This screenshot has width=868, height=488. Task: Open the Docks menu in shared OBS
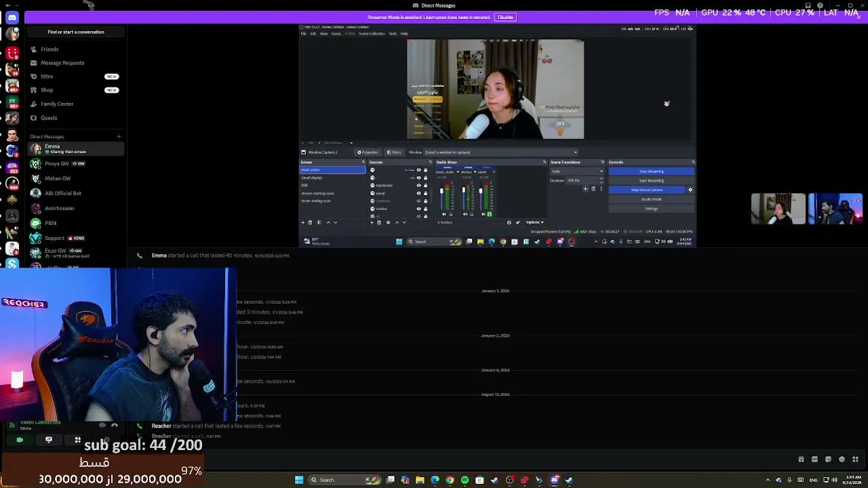(x=336, y=34)
